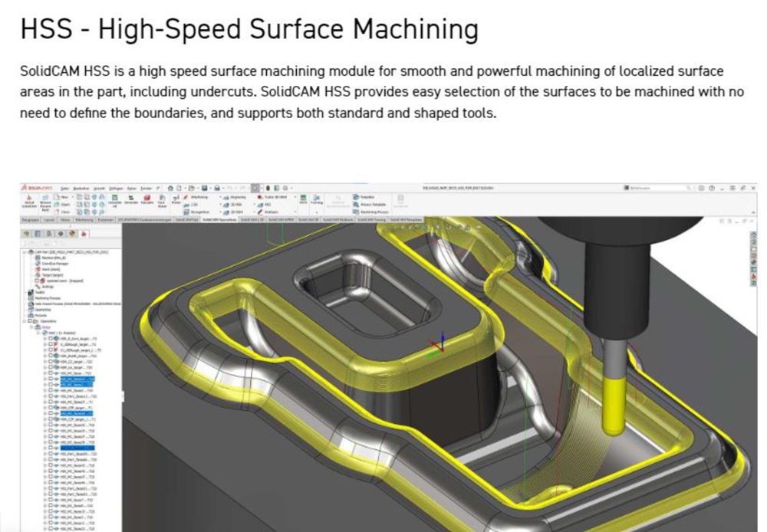
Task: Open the Turning dropdown arrow in ribbon
Action: point(317,212)
